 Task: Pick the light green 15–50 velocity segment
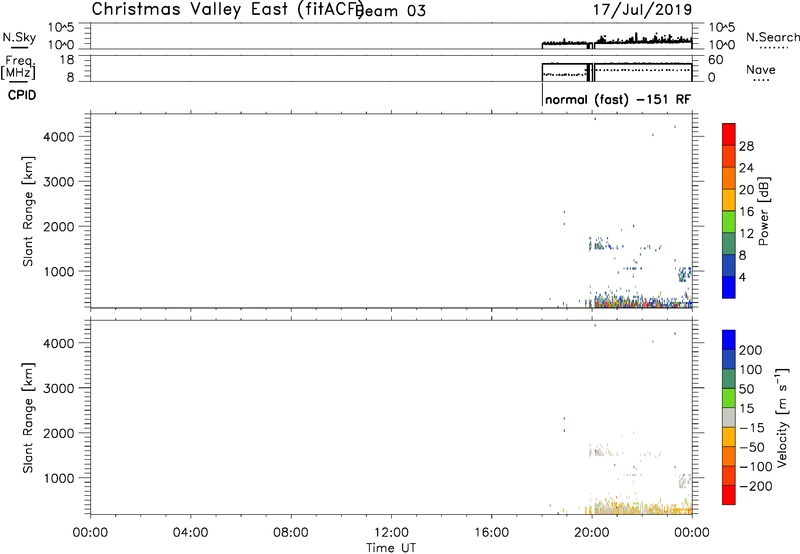tap(729, 398)
